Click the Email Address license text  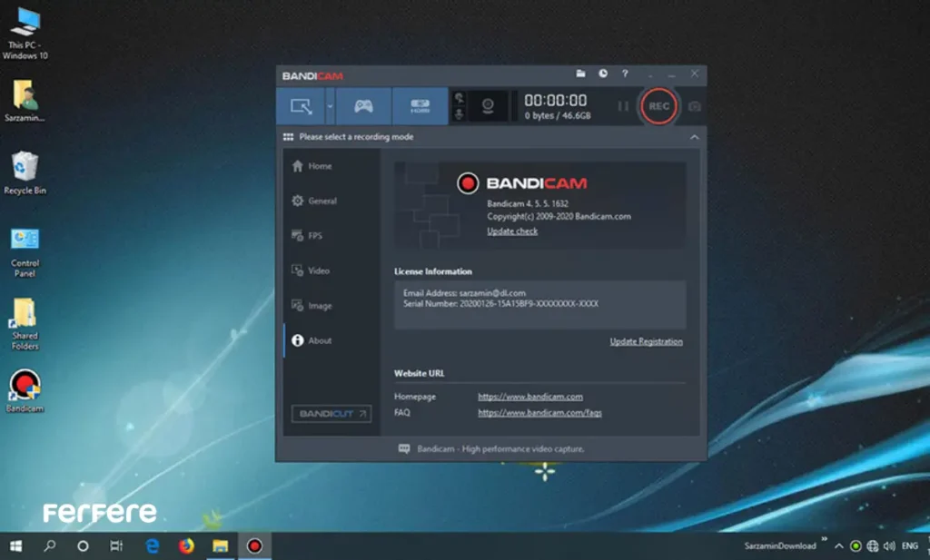point(464,293)
